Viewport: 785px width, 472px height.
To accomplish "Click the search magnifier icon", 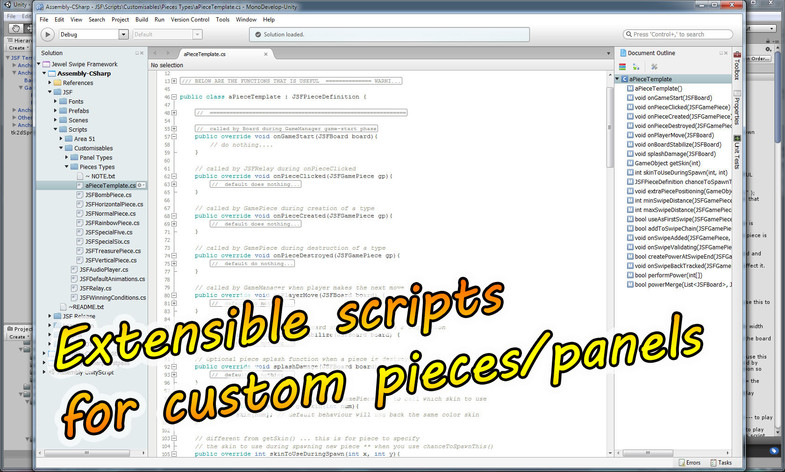I will (628, 35).
